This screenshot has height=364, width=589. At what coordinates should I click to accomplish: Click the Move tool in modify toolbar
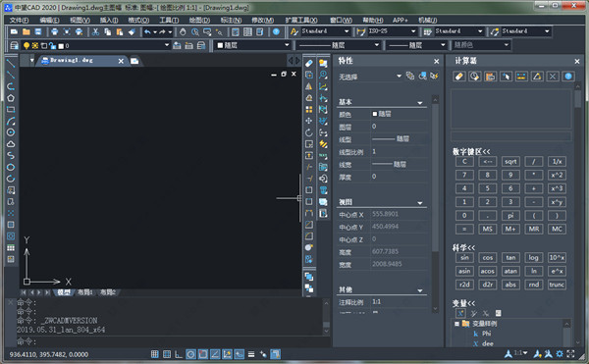309,121
